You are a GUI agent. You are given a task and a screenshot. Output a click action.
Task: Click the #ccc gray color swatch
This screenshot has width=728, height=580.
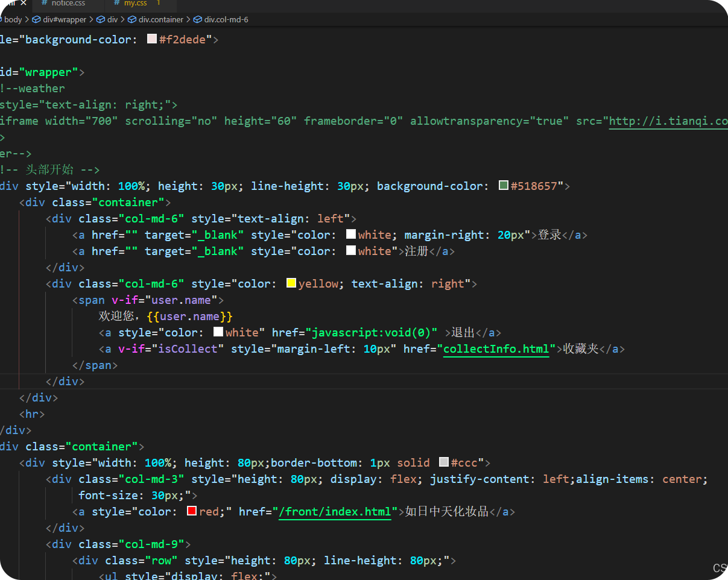coord(444,462)
